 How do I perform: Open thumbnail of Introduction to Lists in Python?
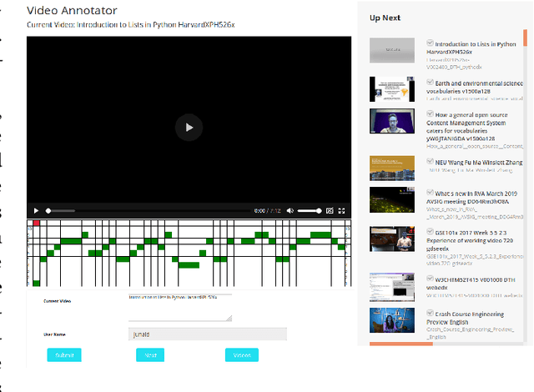coord(392,50)
